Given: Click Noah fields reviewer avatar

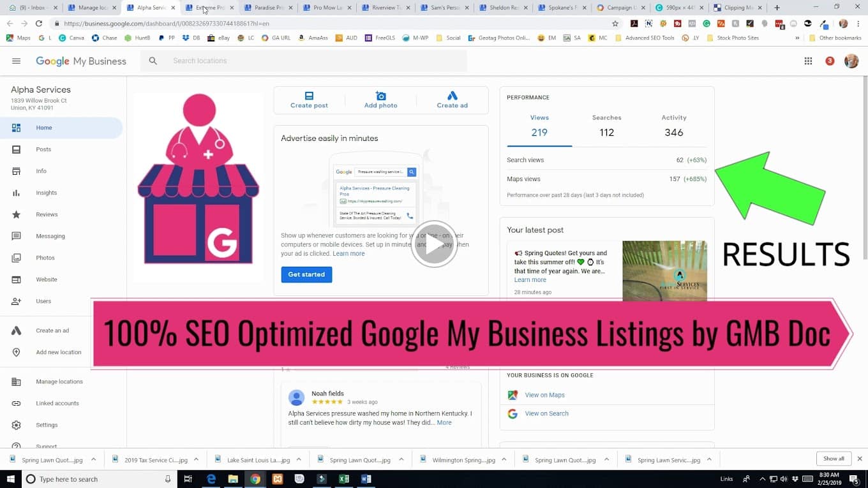Looking at the screenshot, I should point(296,397).
